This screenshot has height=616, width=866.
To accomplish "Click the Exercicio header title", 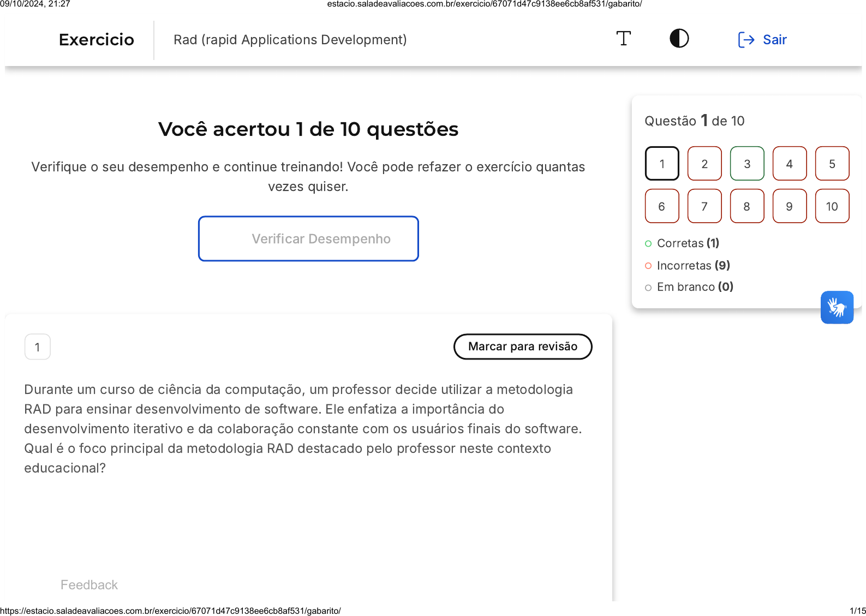I will [97, 40].
